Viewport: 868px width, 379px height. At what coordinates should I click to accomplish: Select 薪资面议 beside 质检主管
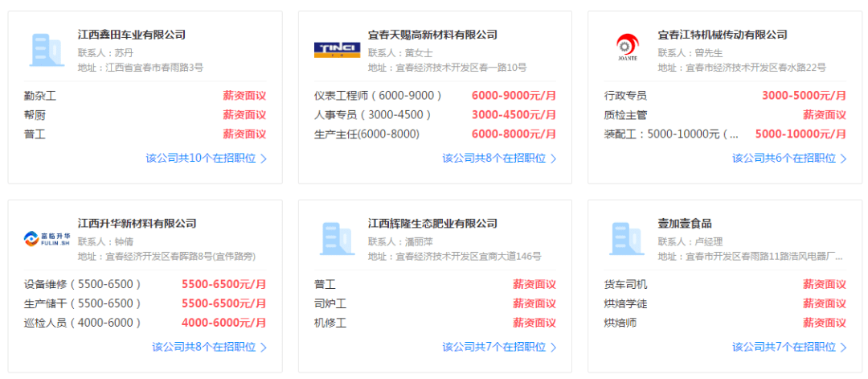825,115
